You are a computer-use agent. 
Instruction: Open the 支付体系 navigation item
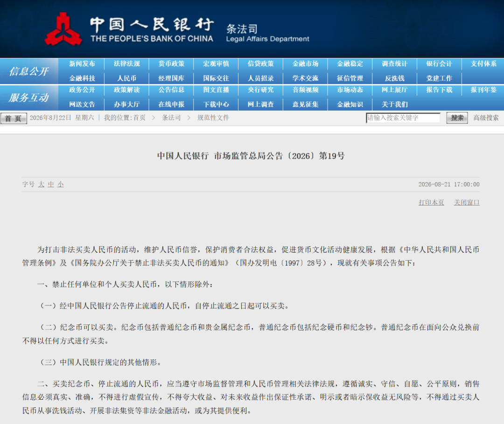point(483,64)
